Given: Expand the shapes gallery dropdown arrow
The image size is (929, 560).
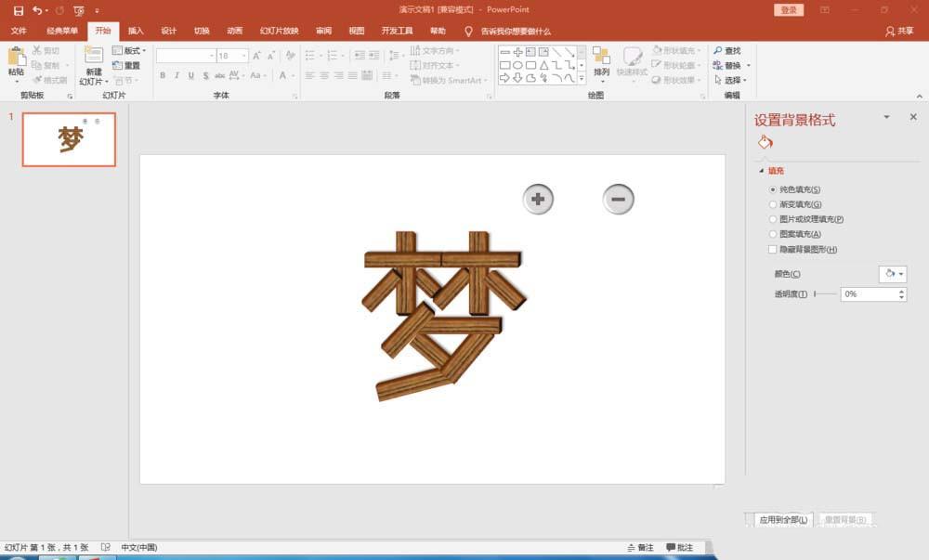Looking at the screenshot, I should 582,79.
